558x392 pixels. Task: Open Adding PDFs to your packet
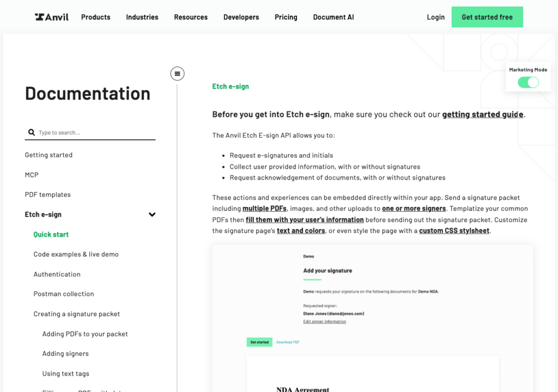[85, 334]
